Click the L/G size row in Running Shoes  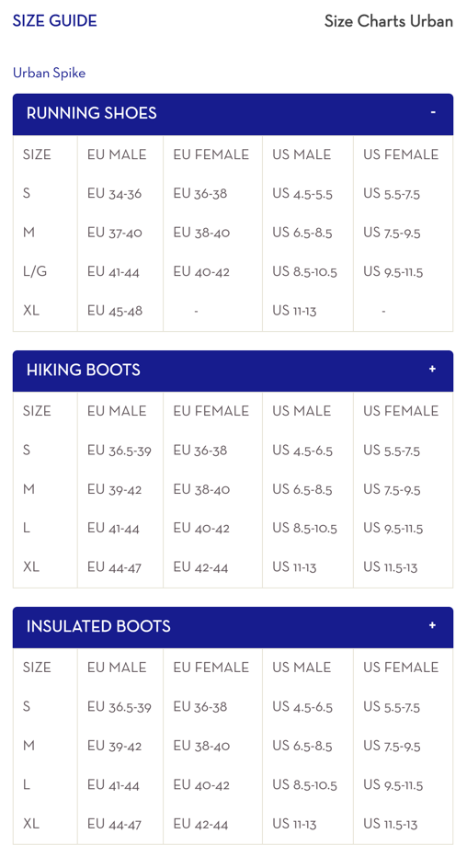233,272
